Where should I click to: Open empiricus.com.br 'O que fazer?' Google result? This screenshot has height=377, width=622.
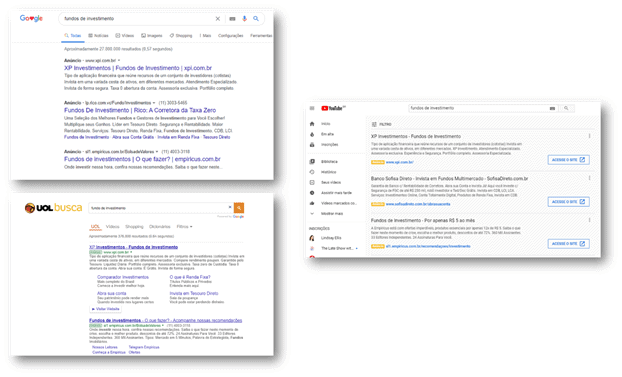[x=142, y=159]
